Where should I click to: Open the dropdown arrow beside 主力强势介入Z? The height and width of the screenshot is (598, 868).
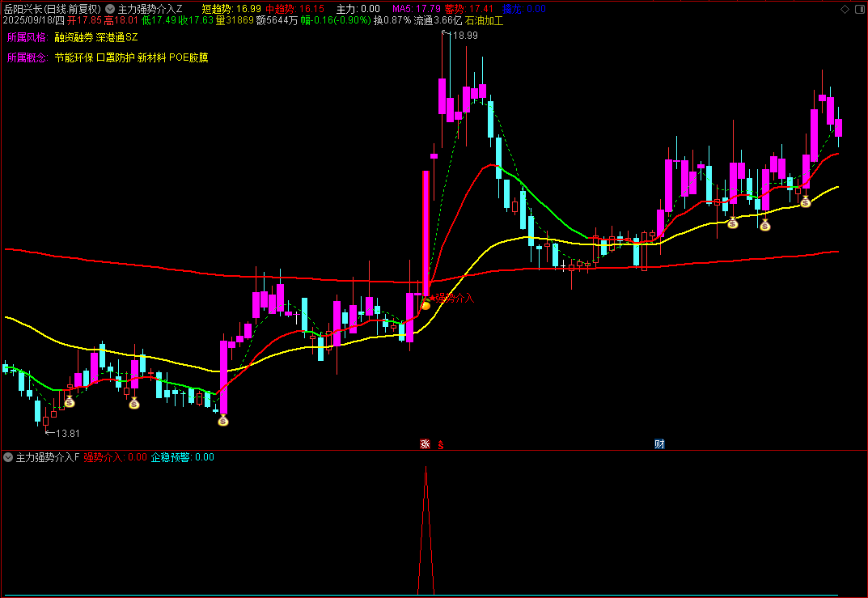(x=110, y=9)
